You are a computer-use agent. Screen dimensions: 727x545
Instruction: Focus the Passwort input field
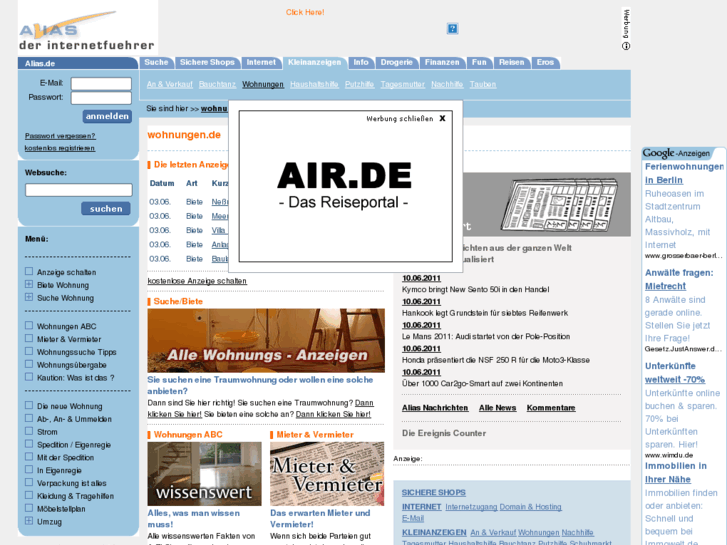[x=101, y=98]
